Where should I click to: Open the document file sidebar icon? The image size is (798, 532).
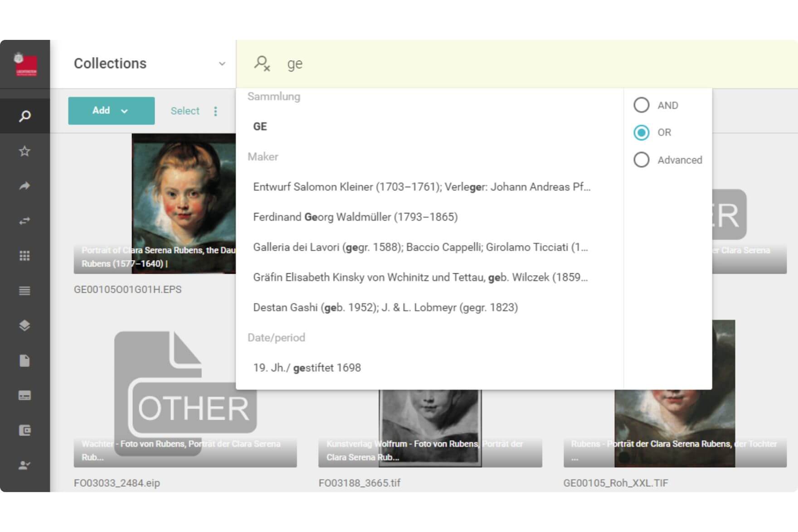25,361
